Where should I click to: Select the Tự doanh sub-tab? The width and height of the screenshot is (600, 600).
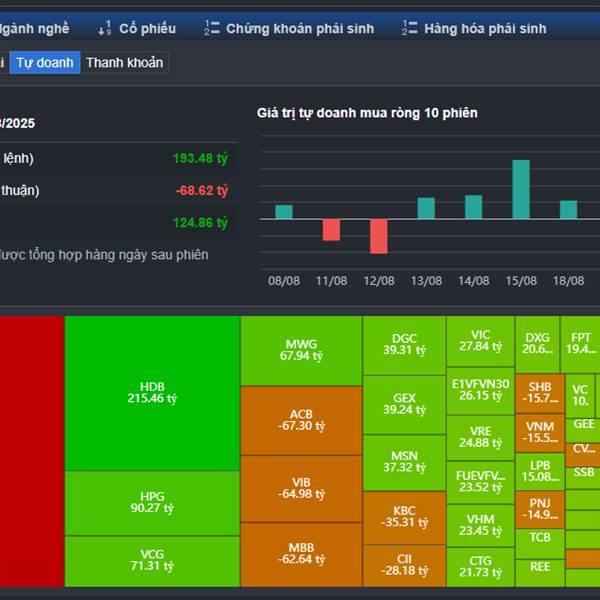45,62
